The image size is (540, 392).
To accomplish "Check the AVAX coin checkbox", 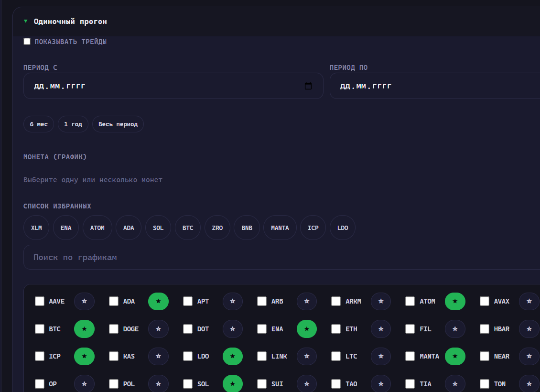I will [485, 301].
